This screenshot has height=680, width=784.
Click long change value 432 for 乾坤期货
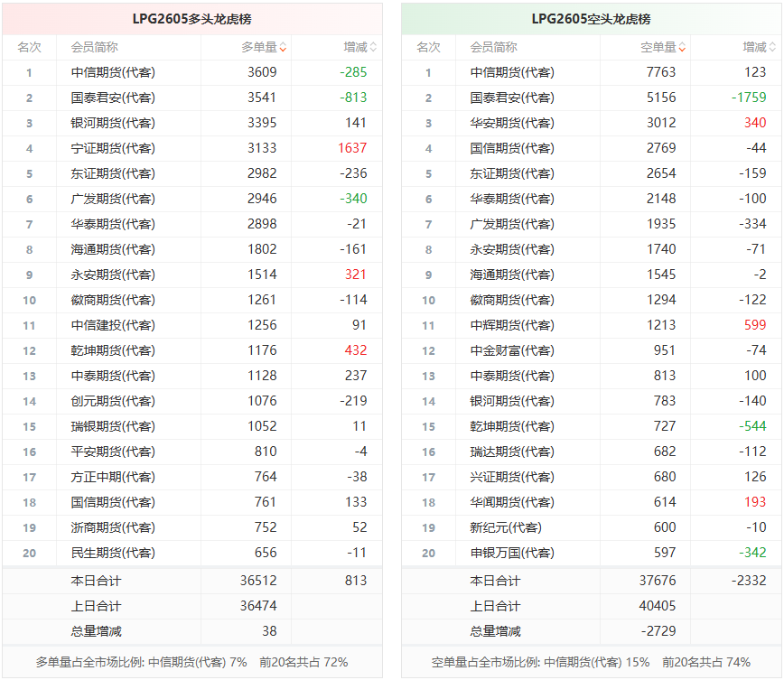[356, 350]
